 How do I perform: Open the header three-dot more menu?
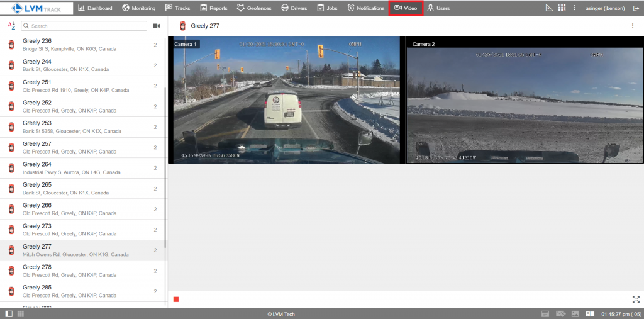[x=574, y=8]
